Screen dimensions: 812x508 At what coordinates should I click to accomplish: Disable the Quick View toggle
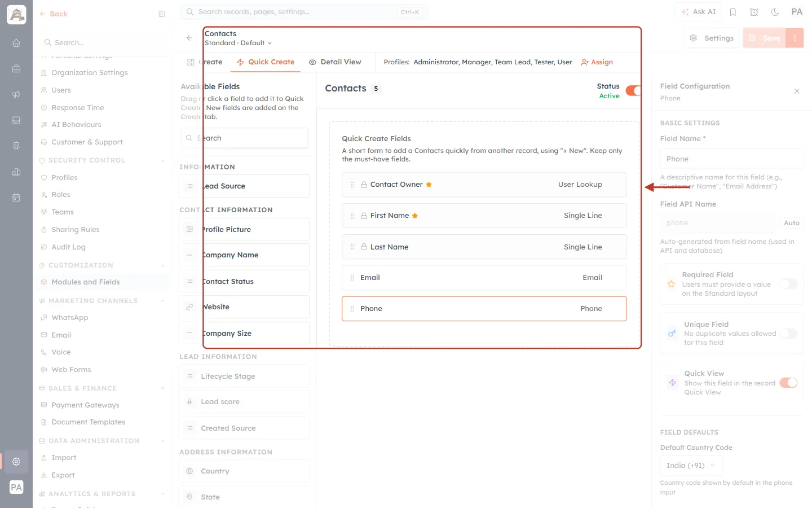click(x=789, y=383)
